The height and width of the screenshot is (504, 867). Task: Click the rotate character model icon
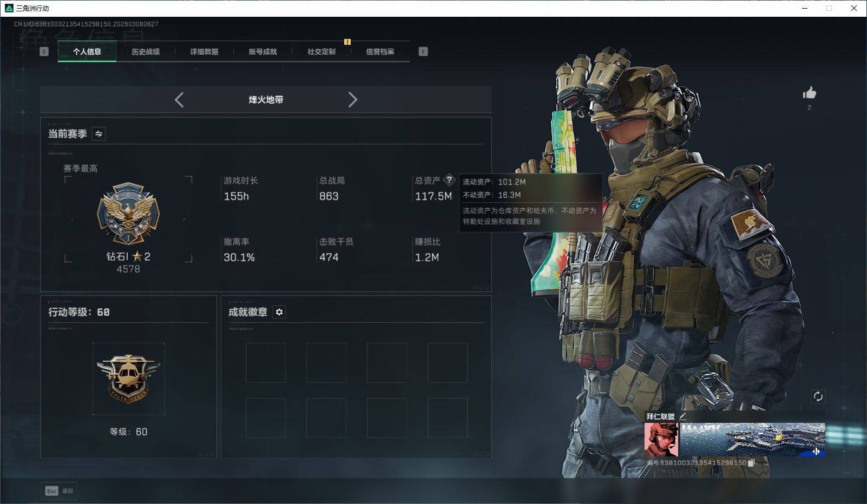(x=818, y=396)
